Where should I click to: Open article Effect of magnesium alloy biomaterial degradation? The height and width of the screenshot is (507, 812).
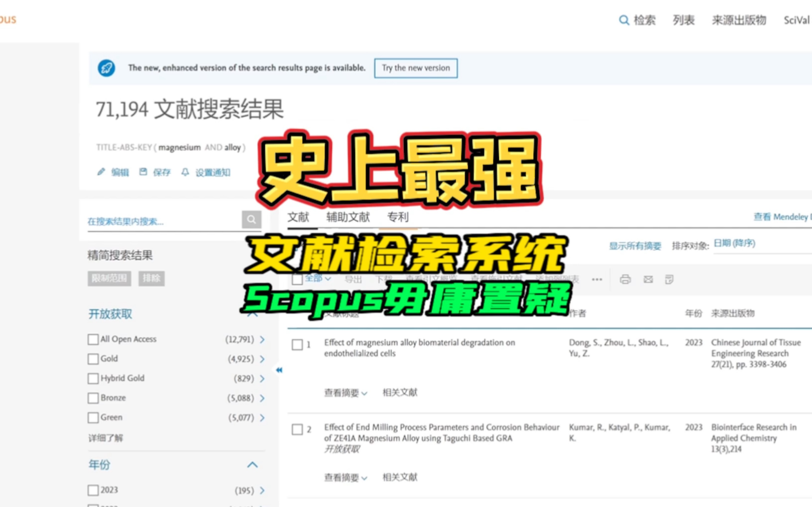pyautogui.click(x=420, y=348)
